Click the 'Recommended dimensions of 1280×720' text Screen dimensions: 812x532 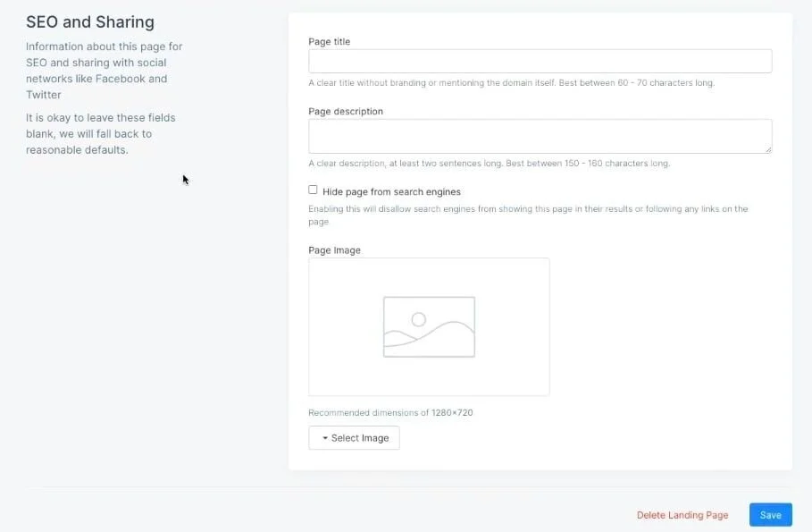click(390, 413)
